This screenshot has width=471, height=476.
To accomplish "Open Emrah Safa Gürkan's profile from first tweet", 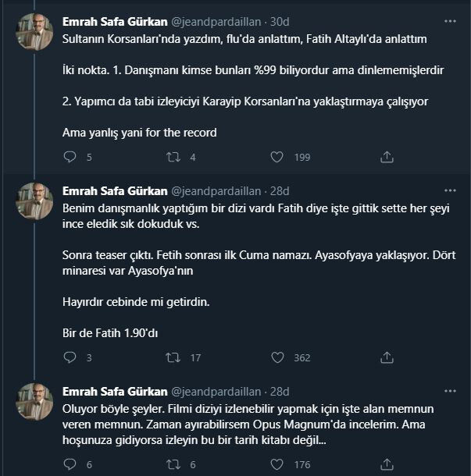I will 113,22.
